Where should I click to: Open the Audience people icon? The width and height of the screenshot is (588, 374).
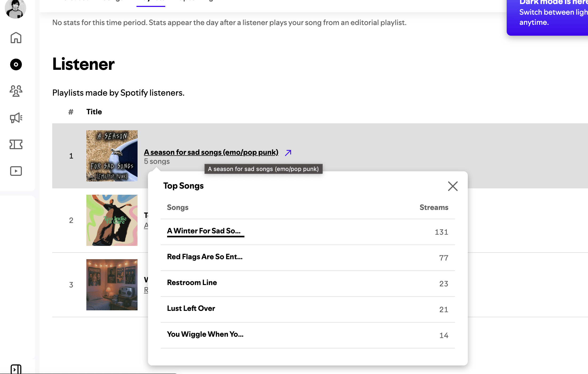point(16,91)
